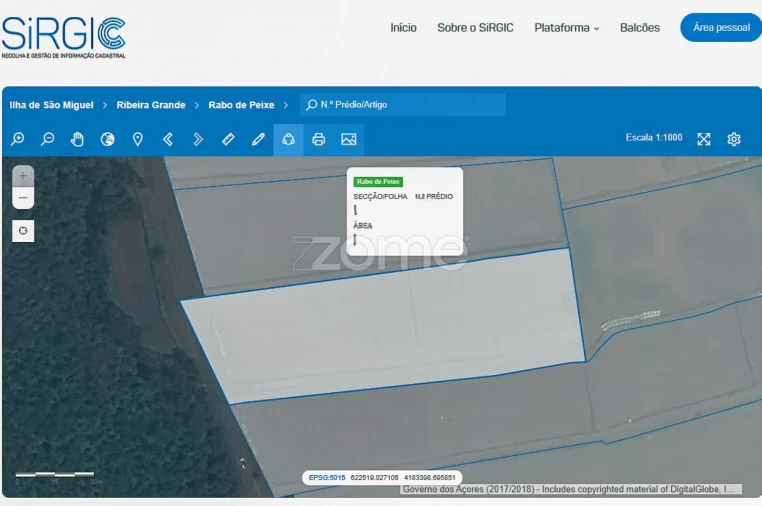
Task: Export the map as image
Action: click(348, 139)
